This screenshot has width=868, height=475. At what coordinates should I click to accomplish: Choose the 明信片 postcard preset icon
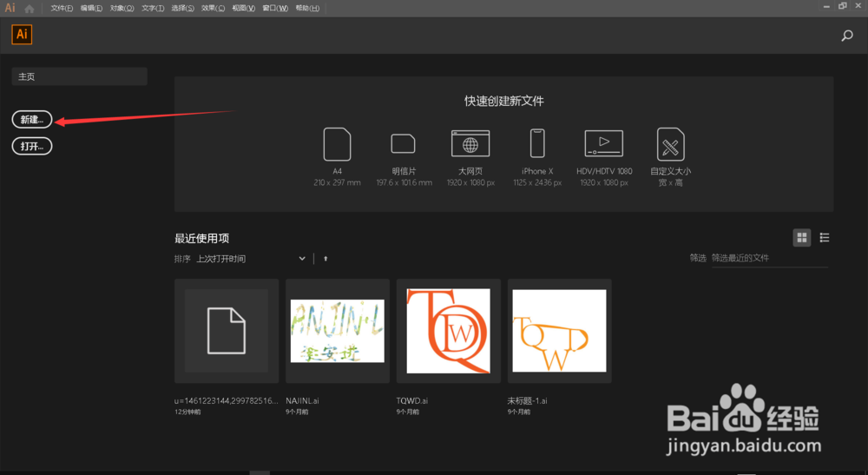(403, 143)
